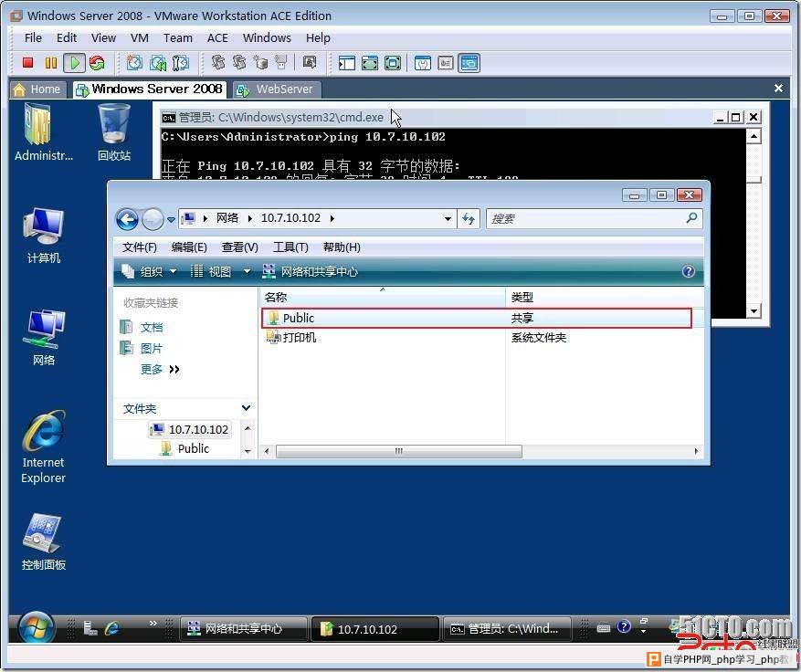Sort by 类型 column header
Screen dimensions: 801x672
pos(605,297)
